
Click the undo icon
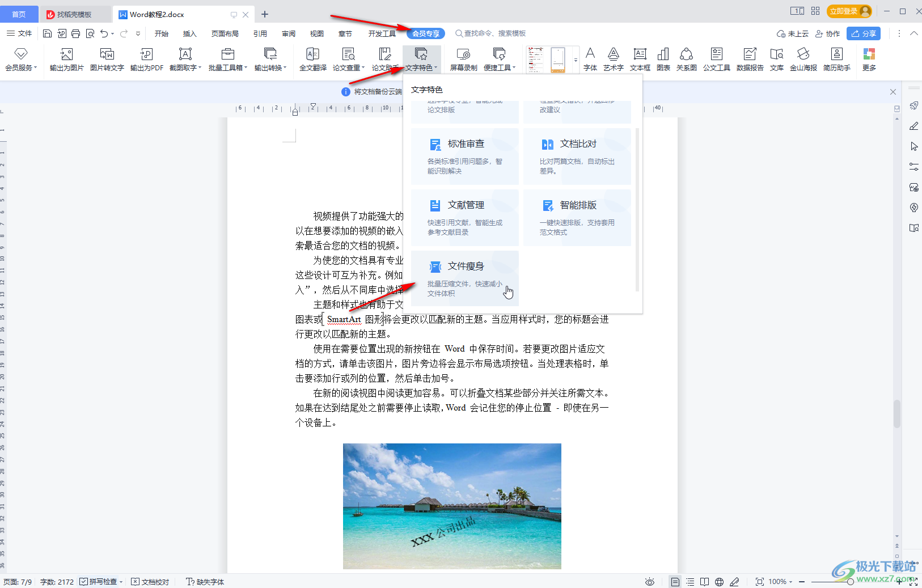pos(104,33)
